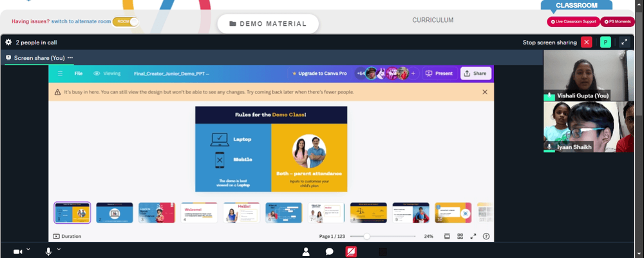
Task: Open call settings gear icon
Action: point(8,42)
